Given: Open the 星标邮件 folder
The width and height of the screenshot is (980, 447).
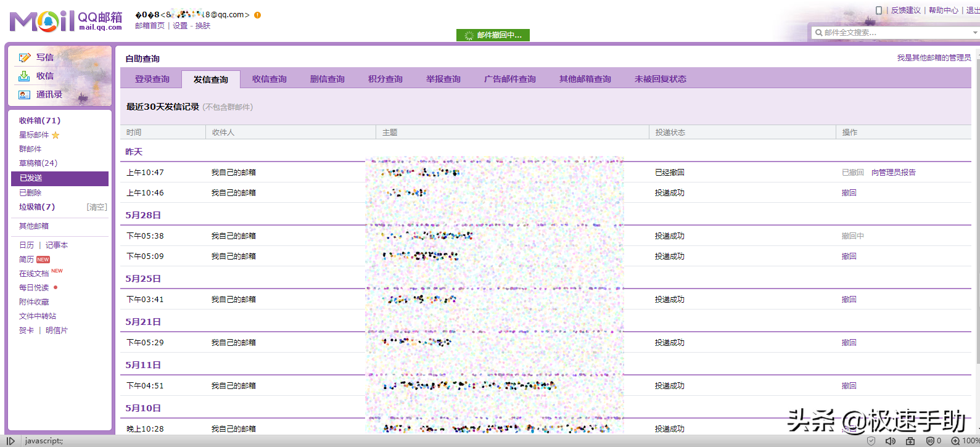Looking at the screenshot, I should tap(34, 135).
